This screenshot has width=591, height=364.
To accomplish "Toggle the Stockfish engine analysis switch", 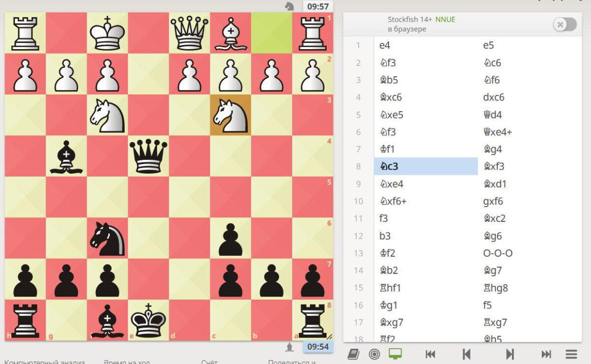I will pos(564,25).
